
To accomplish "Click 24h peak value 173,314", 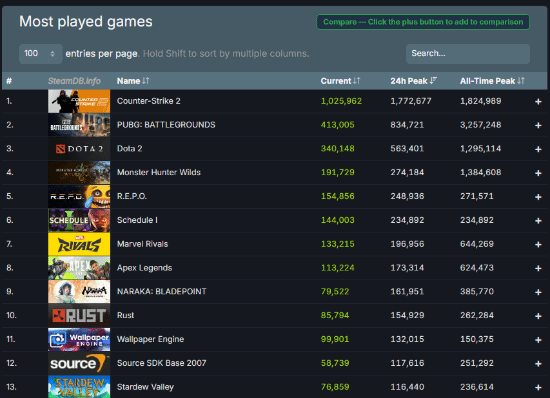I will coord(407,268).
